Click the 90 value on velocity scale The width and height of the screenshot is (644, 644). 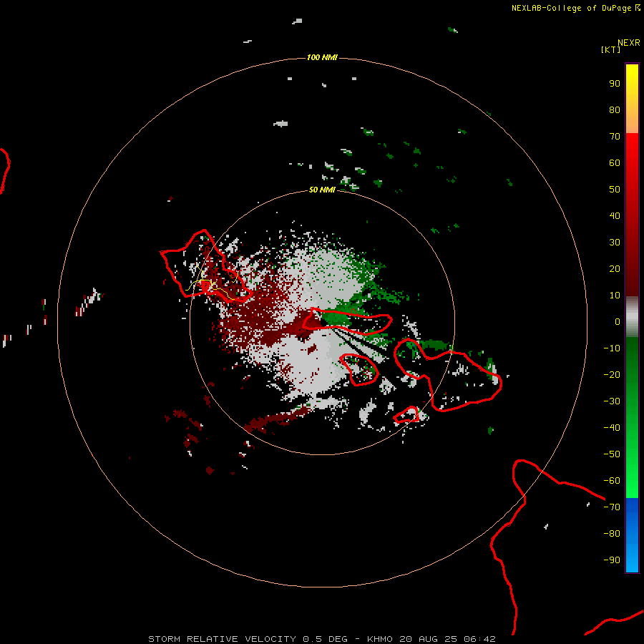[x=615, y=84]
